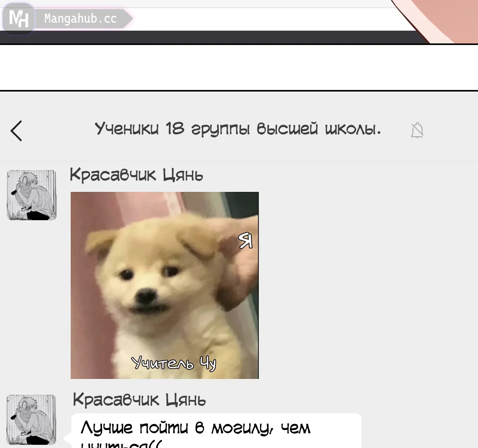478x448 pixels.
Task: Toggle the muted notifications bell icon
Action: [x=417, y=130]
